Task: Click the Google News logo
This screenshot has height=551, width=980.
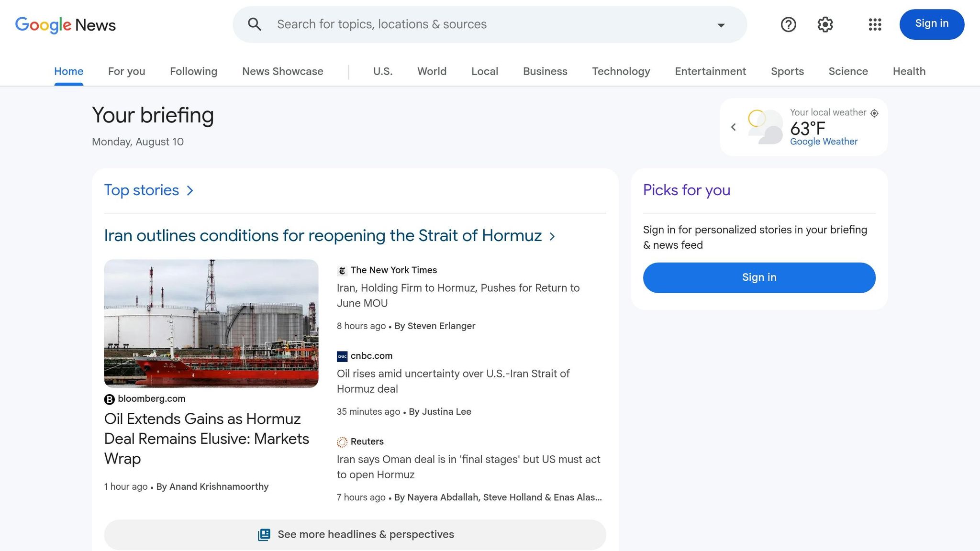Action: [66, 25]
